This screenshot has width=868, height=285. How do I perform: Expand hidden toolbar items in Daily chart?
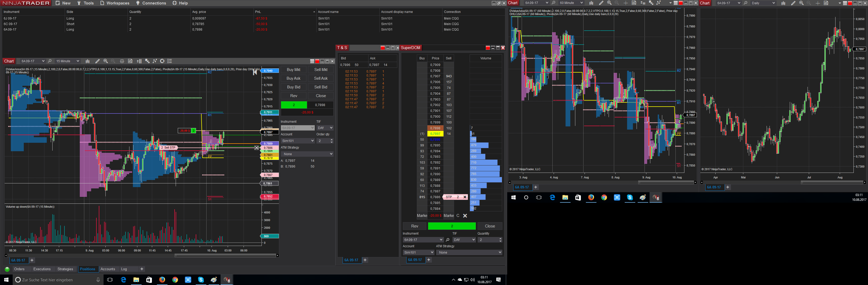click(x=839, y=3)
